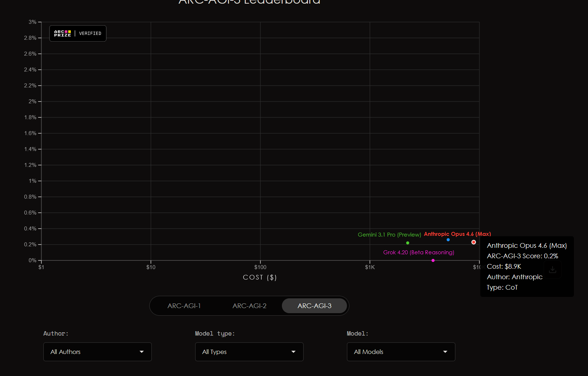Click the '$10' x-axis tick label

tap(151, 267)
